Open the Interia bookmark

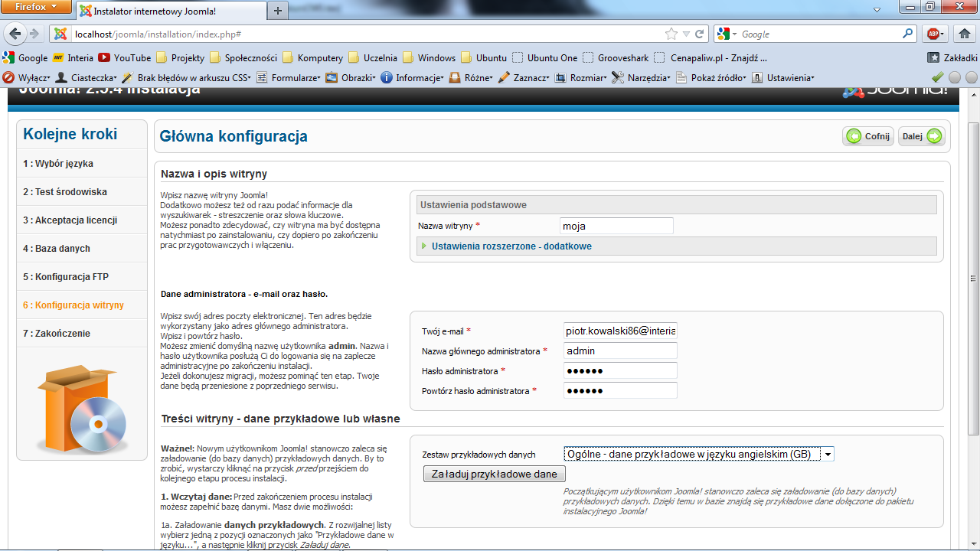(72, 57)
